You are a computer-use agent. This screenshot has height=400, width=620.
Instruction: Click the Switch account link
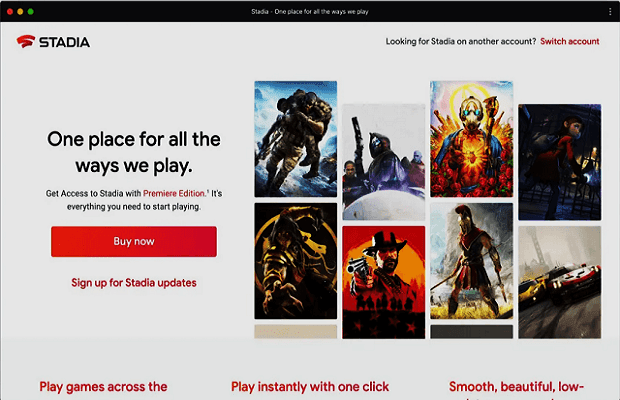click(x=569, y=42)
